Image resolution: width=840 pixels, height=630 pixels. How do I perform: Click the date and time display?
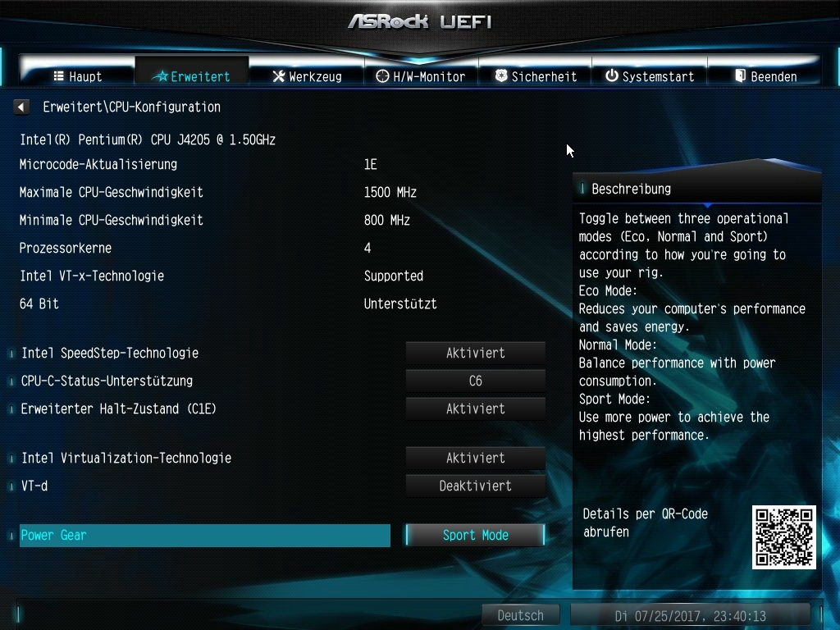pyautogui.click(x=690, y=615)
